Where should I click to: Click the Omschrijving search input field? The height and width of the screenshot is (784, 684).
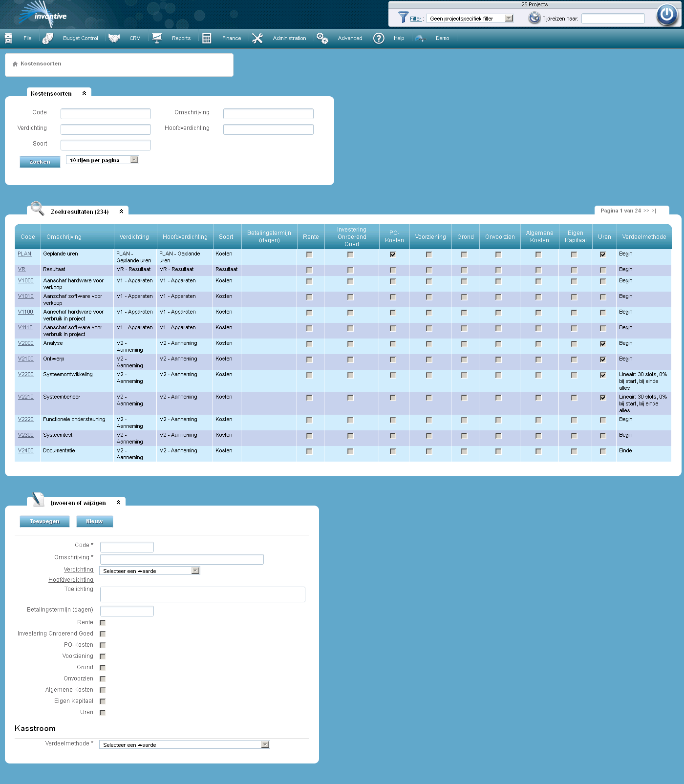coord(268,114)
